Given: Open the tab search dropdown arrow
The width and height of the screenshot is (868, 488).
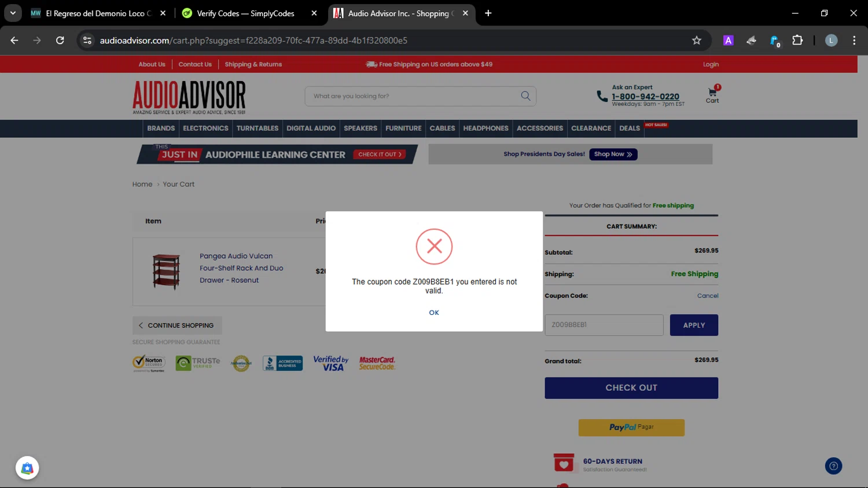Looking at the screenshot, I should 13,13.
